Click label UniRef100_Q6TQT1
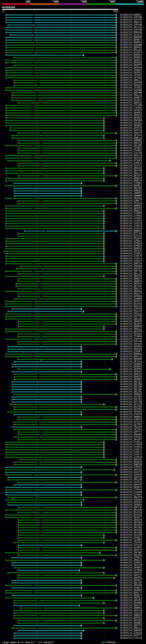This screenshot has width=146, height=644. (x=131, y=175)
